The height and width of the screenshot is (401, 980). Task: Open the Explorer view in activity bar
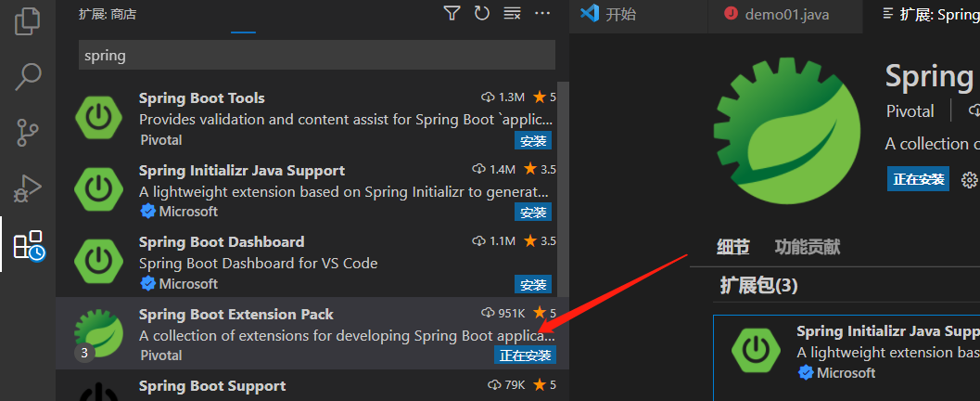point(28,20)
